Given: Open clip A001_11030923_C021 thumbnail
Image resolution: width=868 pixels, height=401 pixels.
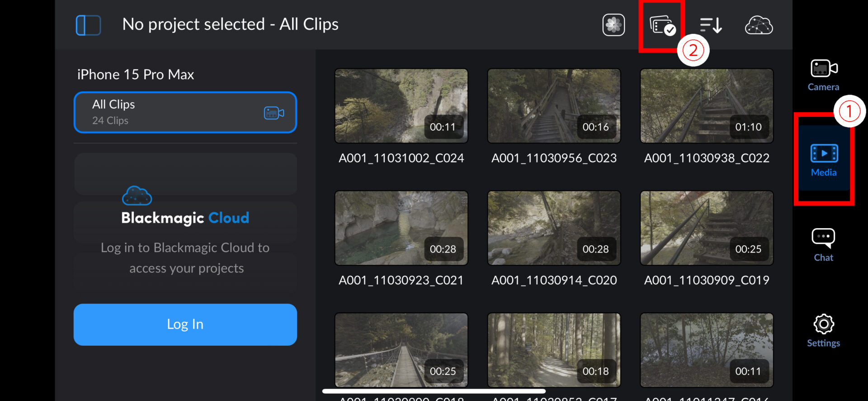Looking at the screenshot, I should 401,228.
